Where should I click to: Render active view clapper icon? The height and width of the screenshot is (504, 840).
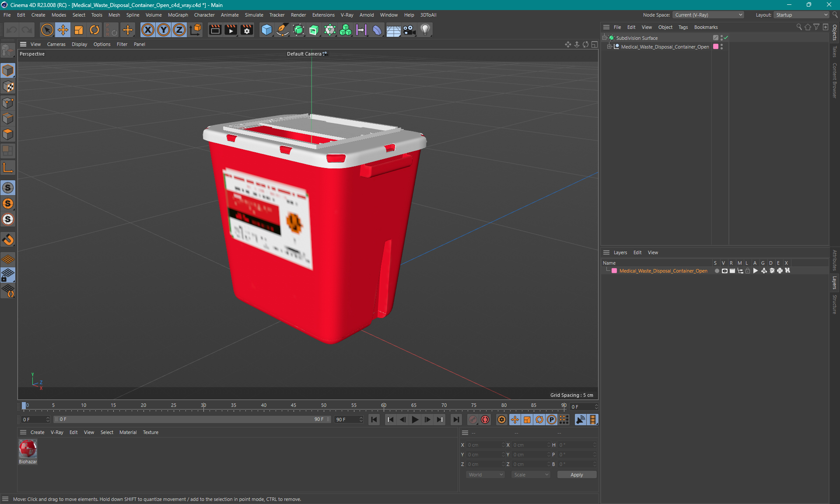point(215,30)
